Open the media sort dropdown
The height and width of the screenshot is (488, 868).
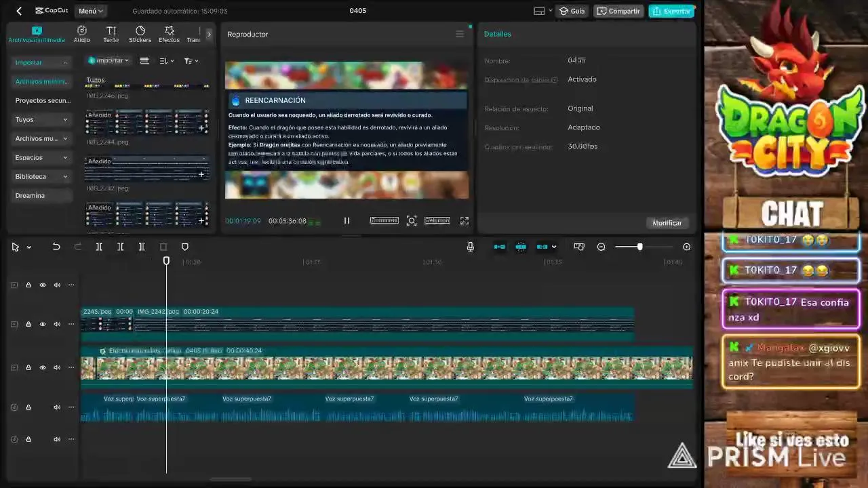(167, 60)
